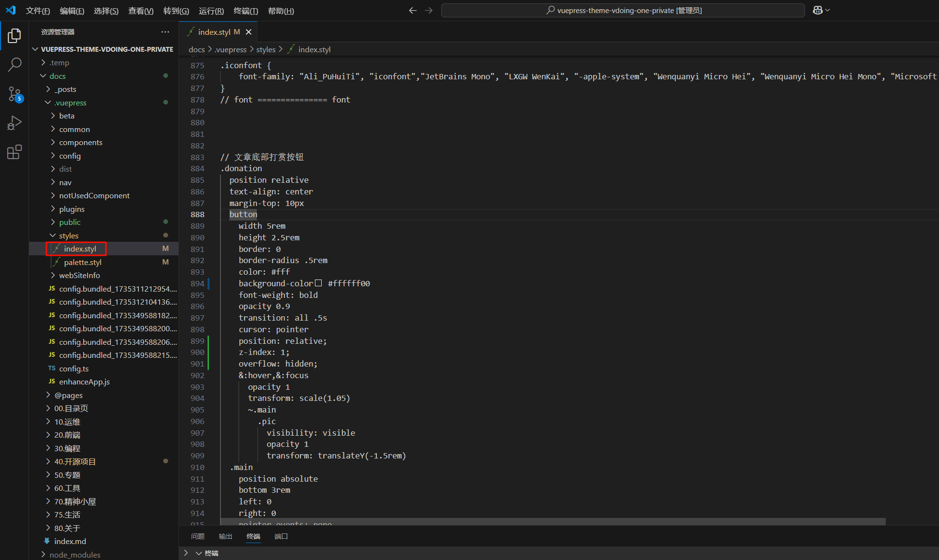
Task: Expand the notUsedComponent folder
Action: click(x=94, y=195)
